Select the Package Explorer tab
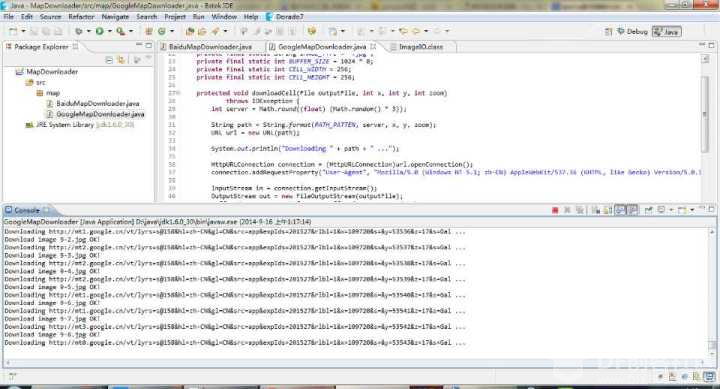Screen dimensions: 720x389 (41, 47)
